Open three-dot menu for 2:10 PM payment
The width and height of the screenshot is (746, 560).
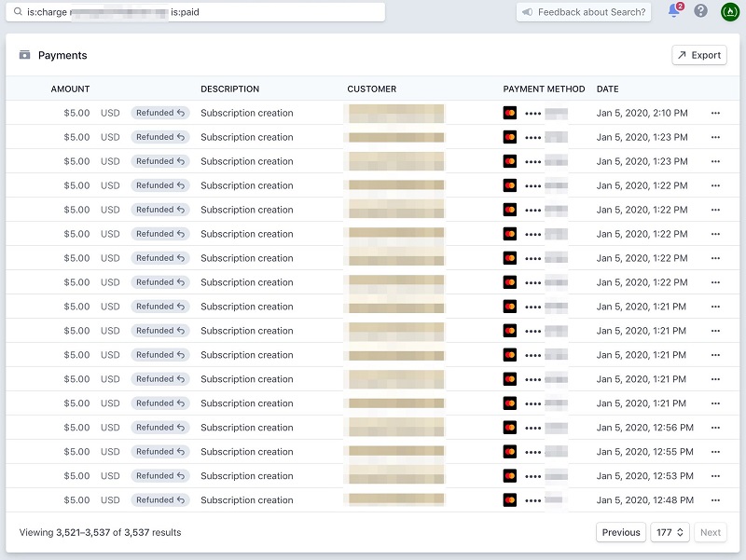[x=715, y=113]
